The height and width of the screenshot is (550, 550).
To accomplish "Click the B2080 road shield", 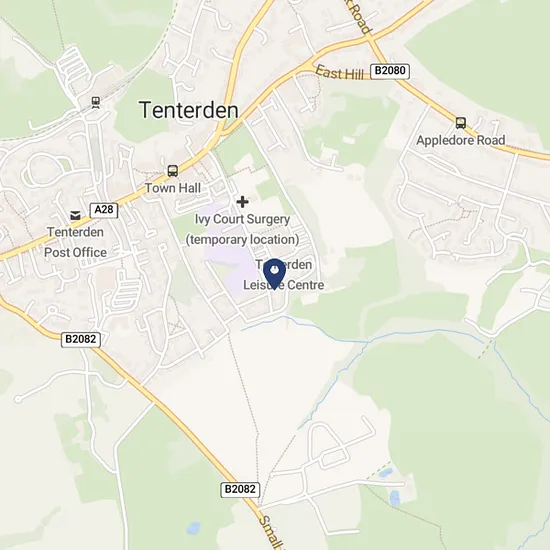I will pyautogui.click(x=390, y=71).
